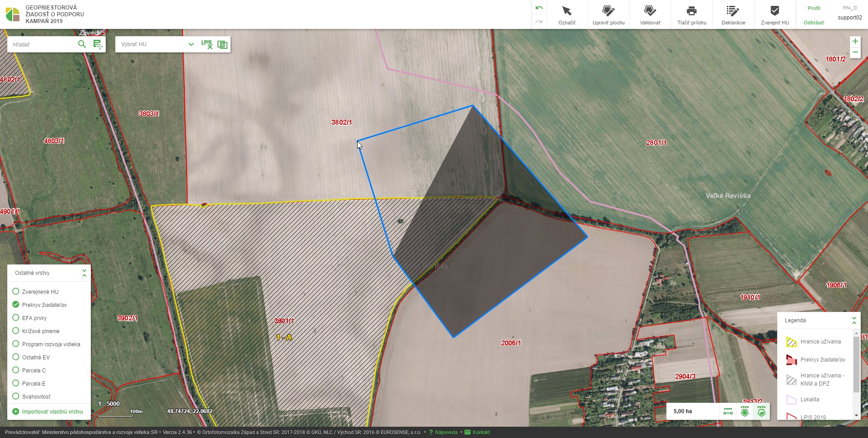Click the Tlačiť prílohu print icon
The width and height of the screenshot is (868, 438).
[x=692, y=11]
